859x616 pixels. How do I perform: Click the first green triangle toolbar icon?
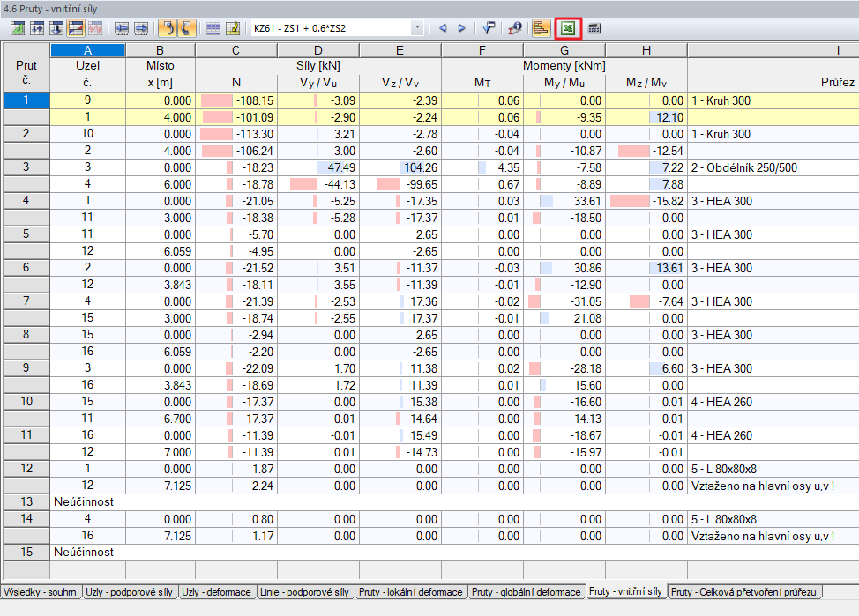click(18, 28)
